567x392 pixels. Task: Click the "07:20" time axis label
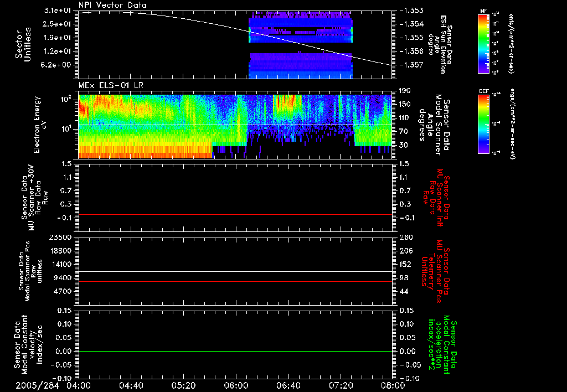coord(341,385)
